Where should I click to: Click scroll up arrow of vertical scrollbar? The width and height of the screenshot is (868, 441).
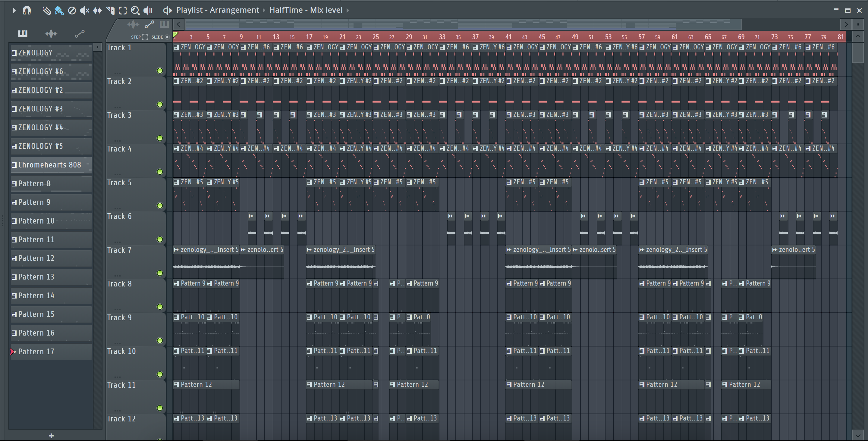858,36
